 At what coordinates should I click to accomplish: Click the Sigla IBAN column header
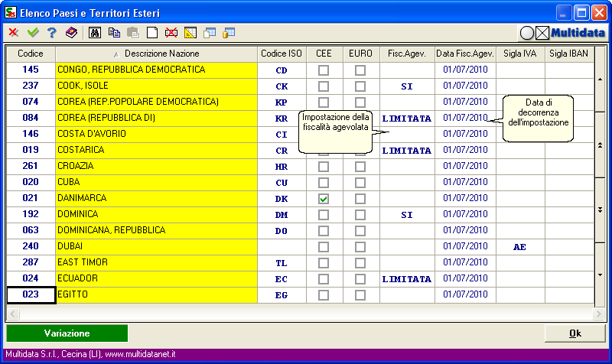pos(569,54)
